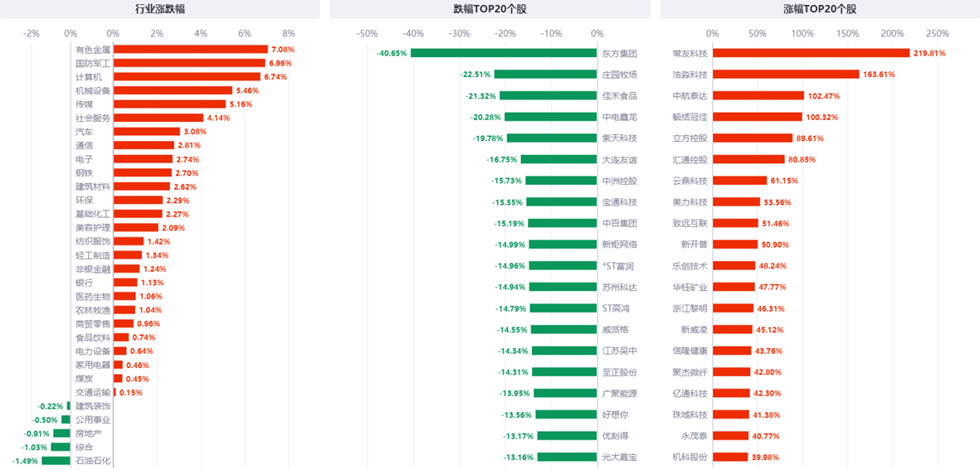Viewport: 980px width, 470px height.
Task: Select the 综合 industry label
Action: [x=85, y=448]
